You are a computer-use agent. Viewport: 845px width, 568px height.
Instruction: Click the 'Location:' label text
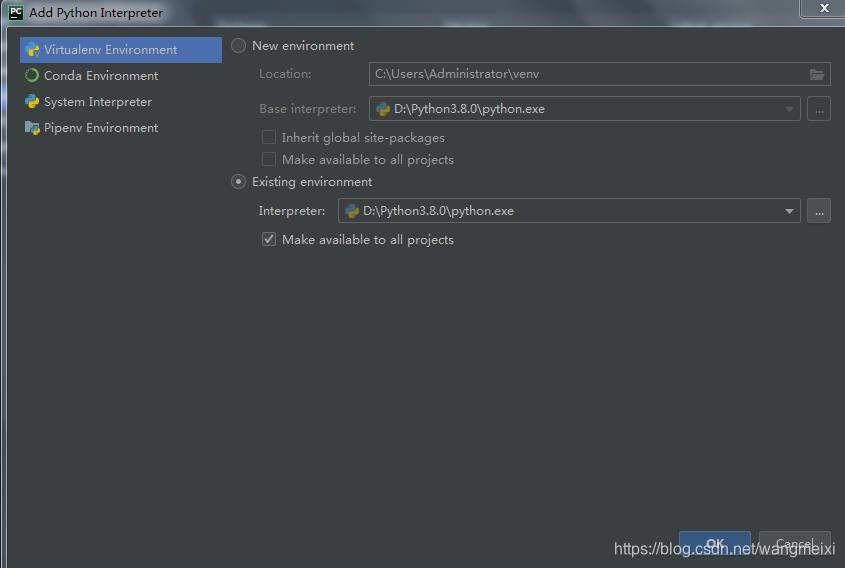pos(285,74)
